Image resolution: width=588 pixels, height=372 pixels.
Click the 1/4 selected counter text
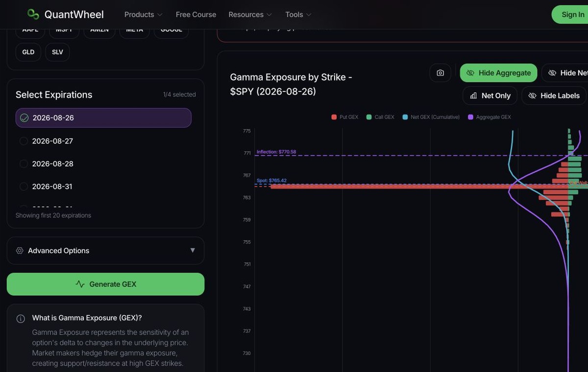179,94
